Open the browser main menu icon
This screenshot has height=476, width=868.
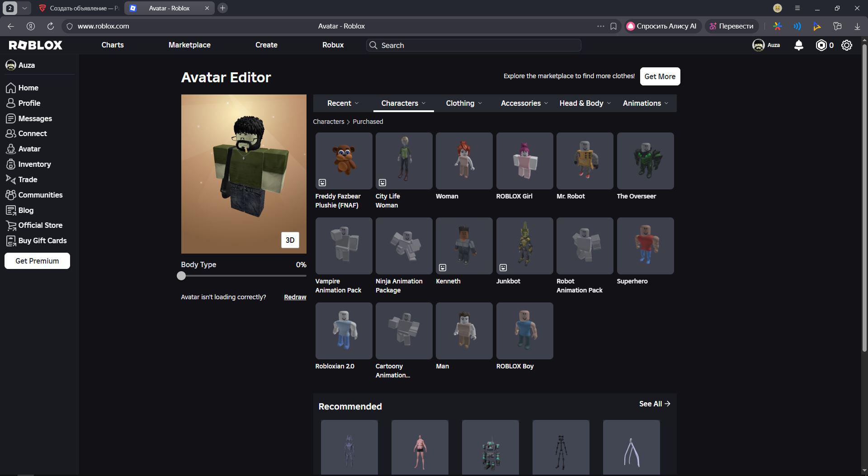pyautogui.click(x=797, y=8)
